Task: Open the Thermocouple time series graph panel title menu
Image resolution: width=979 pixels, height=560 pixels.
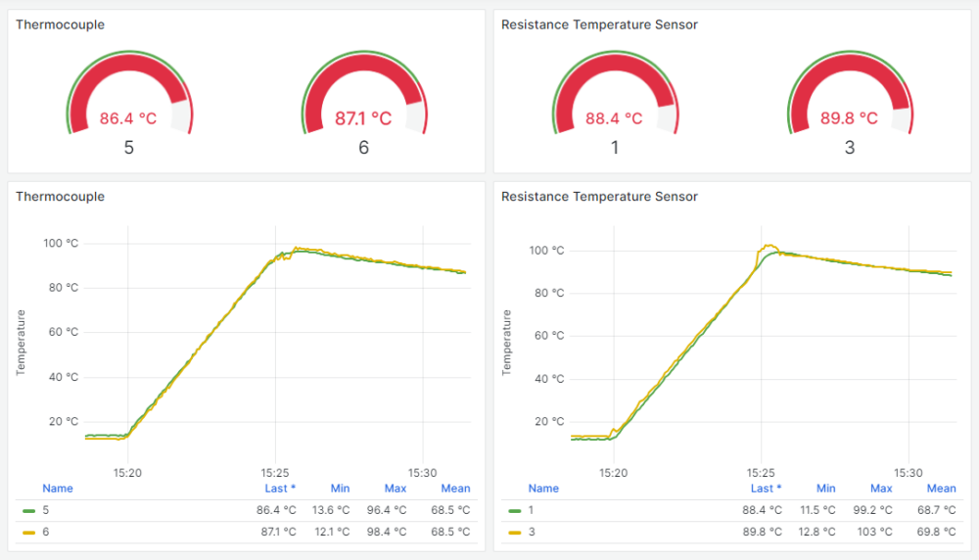Action: (x=60, y=196)
